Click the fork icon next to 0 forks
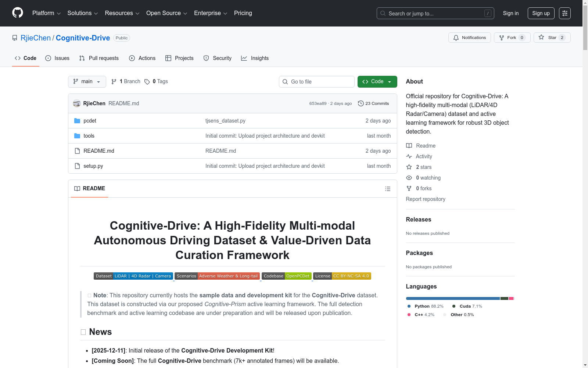 (x=409, y=188)
